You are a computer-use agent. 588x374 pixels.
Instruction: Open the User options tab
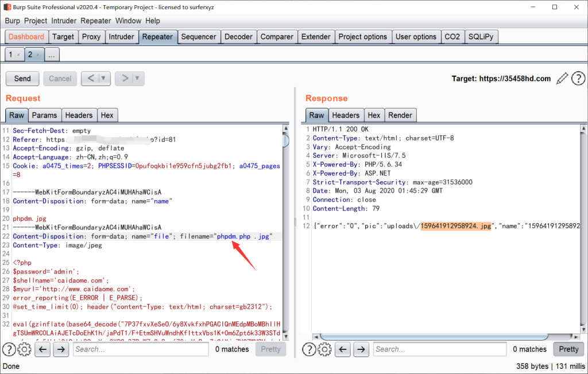coord(416,37)
